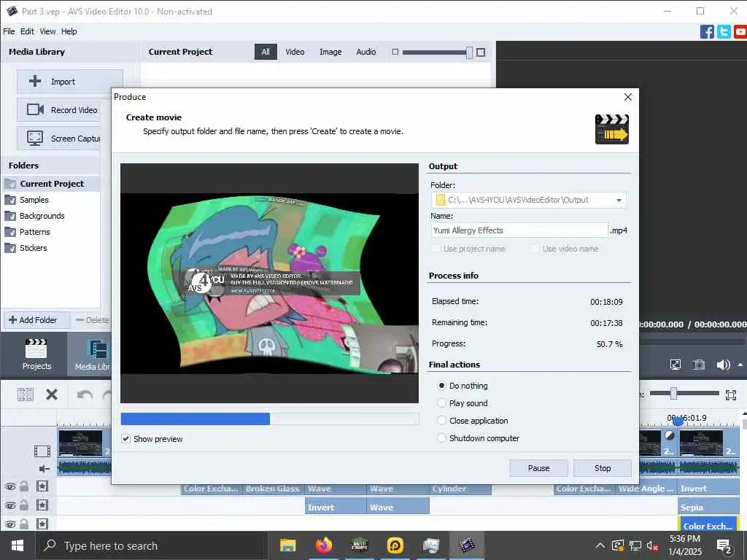Toggle visibility eye of second effects track
This screenshot has height=560, width=747.
click(x=10, y=505)
